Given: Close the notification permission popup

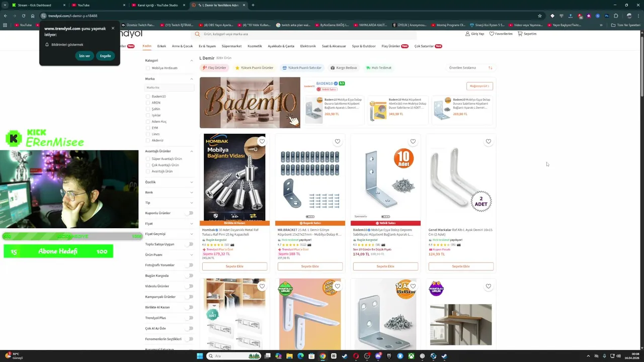Looking at the screenshot, I should click(113, 28).
